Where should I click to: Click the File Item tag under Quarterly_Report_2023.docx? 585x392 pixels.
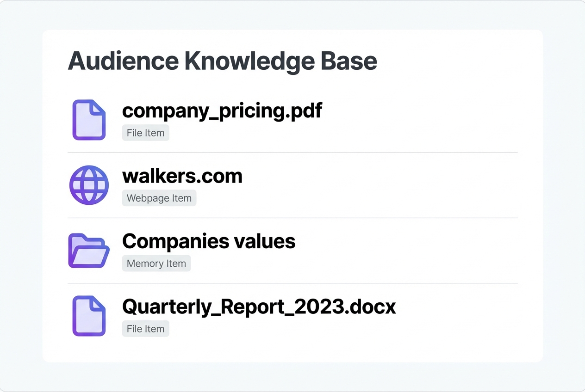click(146, 329)
